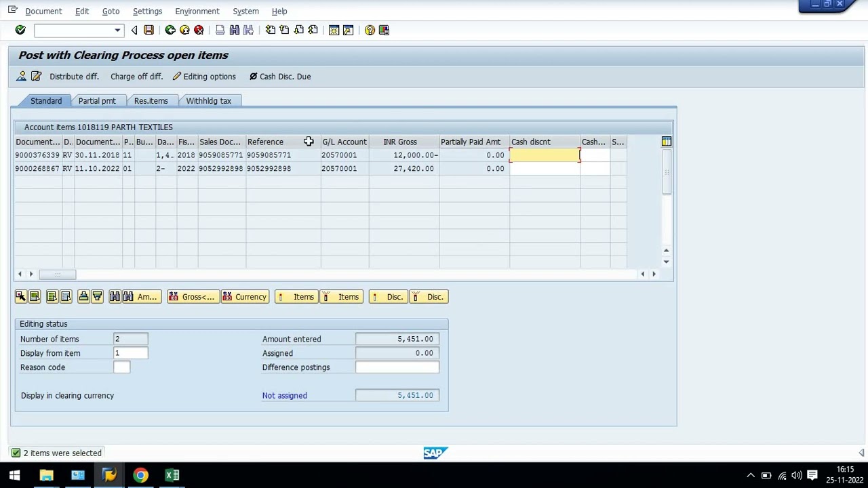Click the table configuration icon at grid corner

coord(667,142)
